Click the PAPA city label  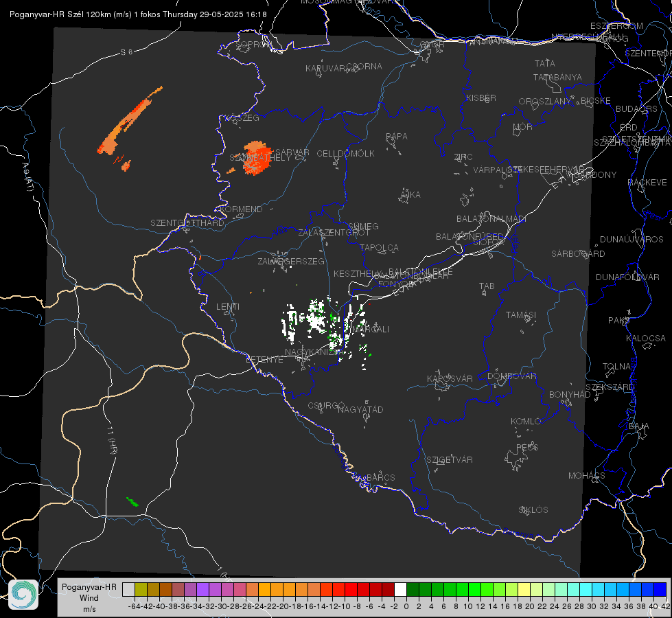point(397,137)
